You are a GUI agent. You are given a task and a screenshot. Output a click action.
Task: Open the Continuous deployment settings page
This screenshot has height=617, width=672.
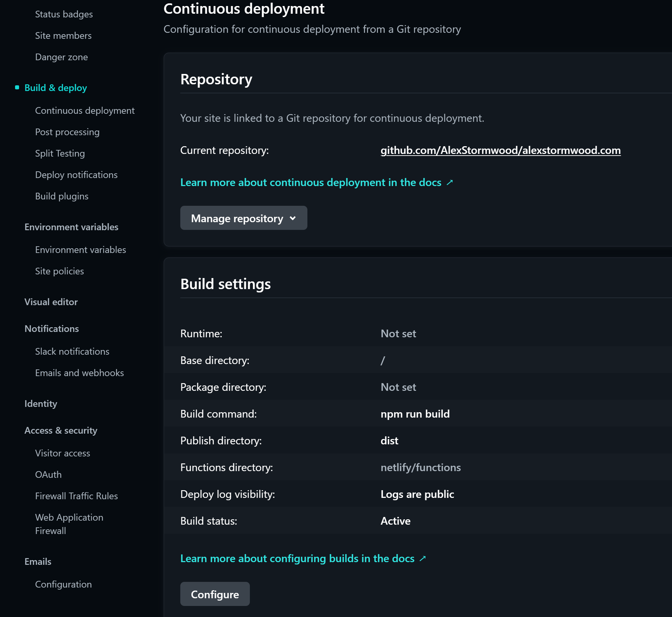(85, 110)
